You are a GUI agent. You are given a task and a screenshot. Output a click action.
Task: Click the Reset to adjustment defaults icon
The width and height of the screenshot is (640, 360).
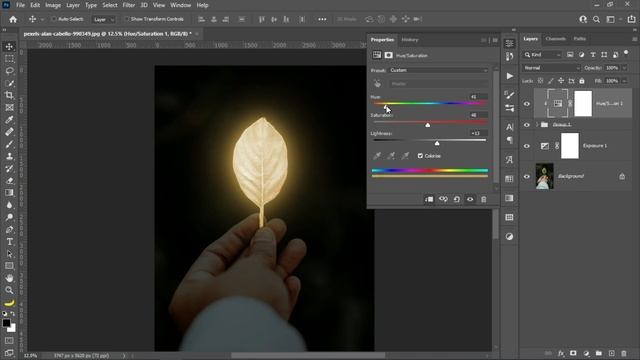[x=457, y=199]
